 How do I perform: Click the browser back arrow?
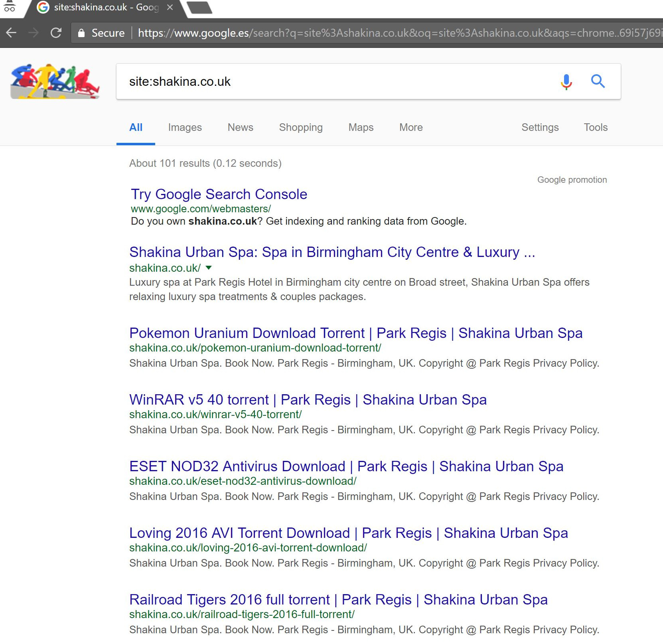point(11,33)
